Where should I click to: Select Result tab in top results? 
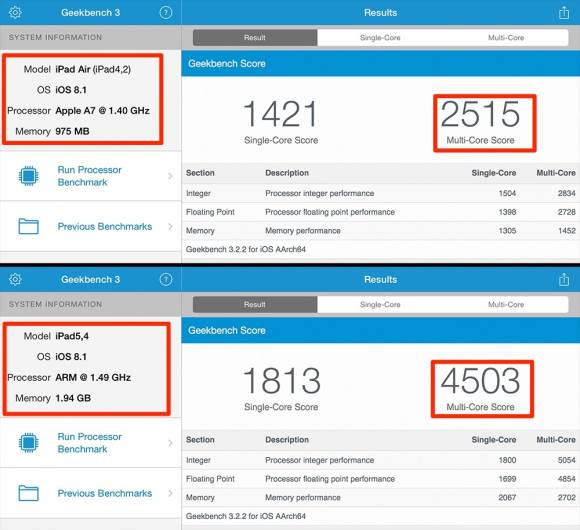(255, 37)
